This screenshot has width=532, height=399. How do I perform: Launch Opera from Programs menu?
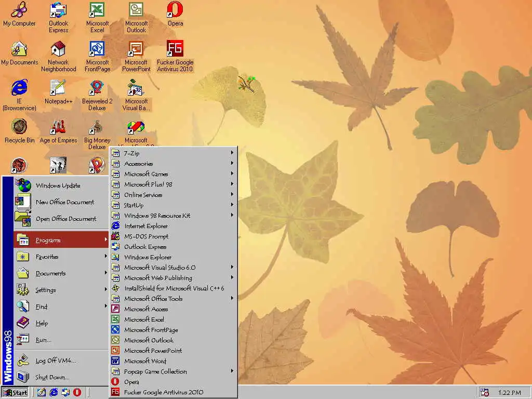click(x=173, y=382)
